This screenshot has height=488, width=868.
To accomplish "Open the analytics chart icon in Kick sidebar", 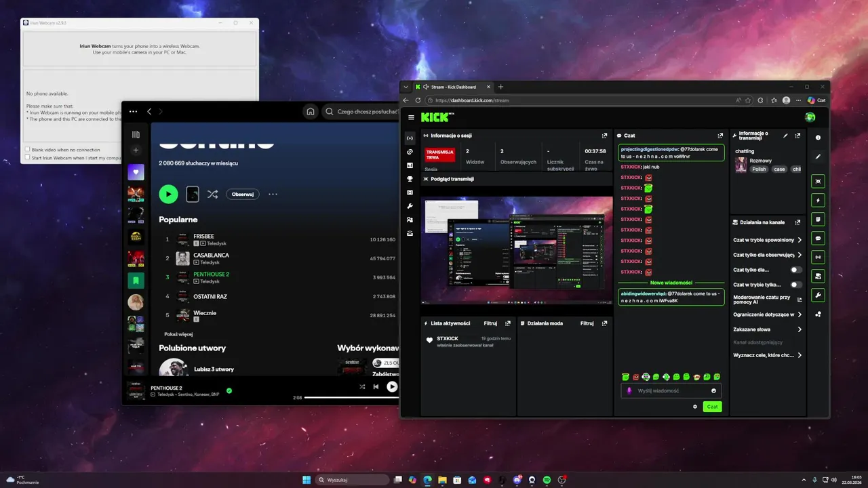I will tap(410, 165).
